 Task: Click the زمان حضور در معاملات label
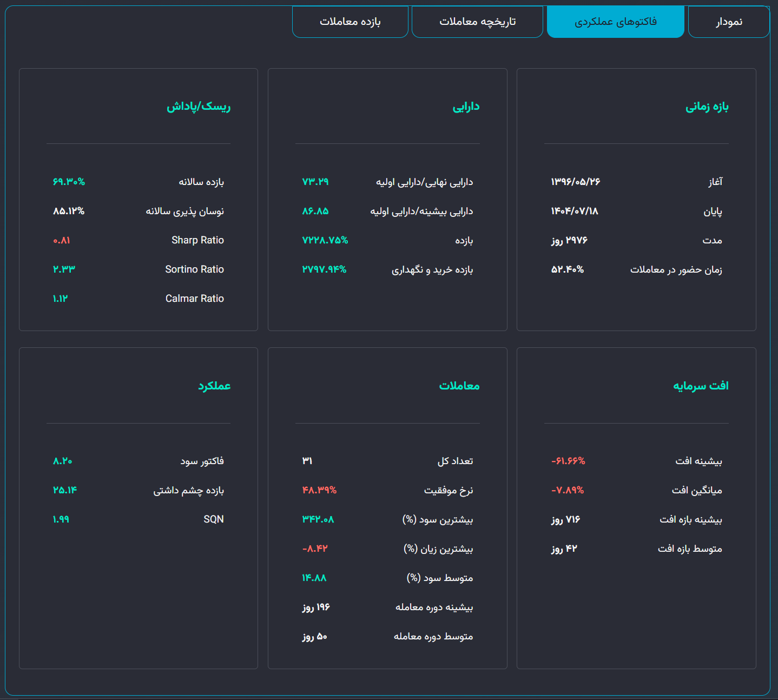(x=676, y=269)
